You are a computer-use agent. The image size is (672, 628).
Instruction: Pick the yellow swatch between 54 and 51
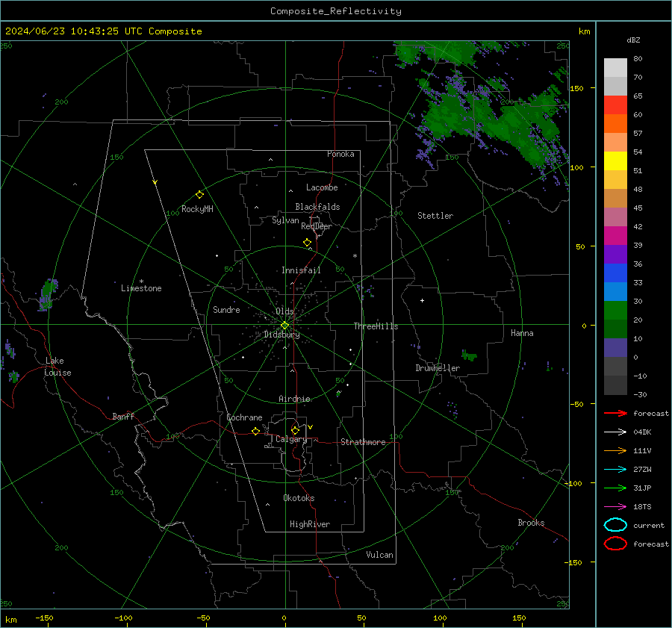coord(615,161)
